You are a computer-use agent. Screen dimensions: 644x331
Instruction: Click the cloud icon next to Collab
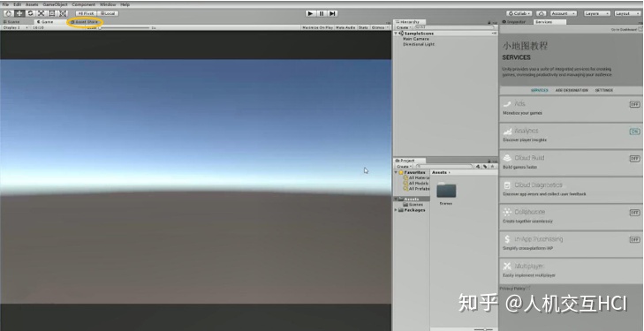(x=542, y=13)
